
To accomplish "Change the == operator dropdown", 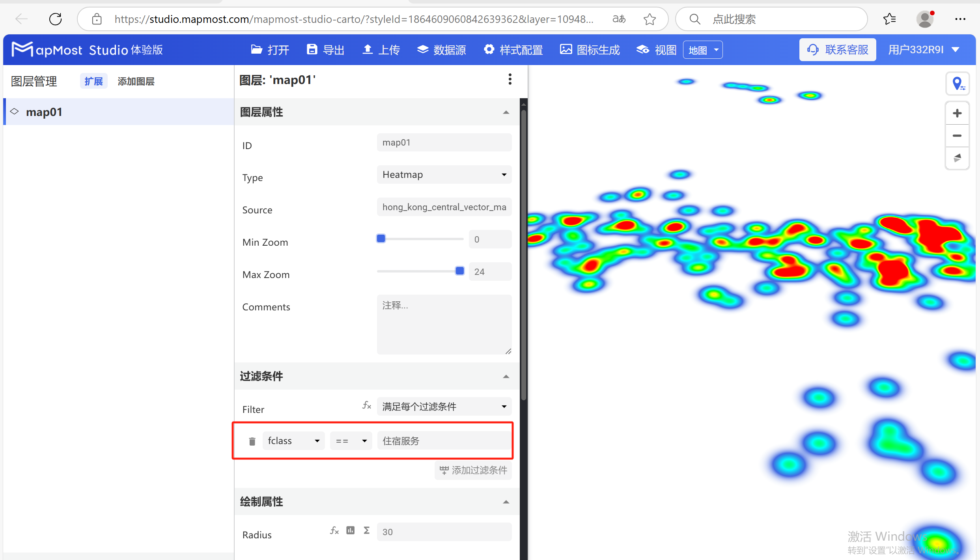I will tap(350, 441).
